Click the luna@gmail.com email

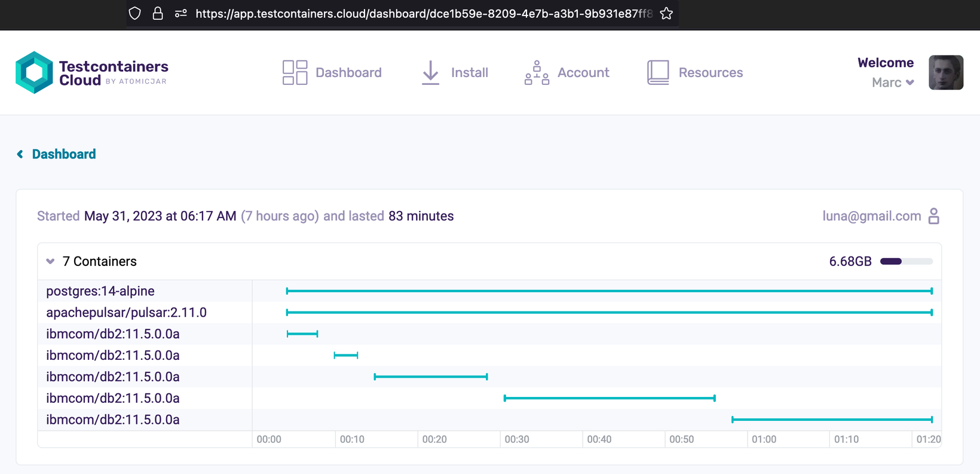tap(872, 216)
